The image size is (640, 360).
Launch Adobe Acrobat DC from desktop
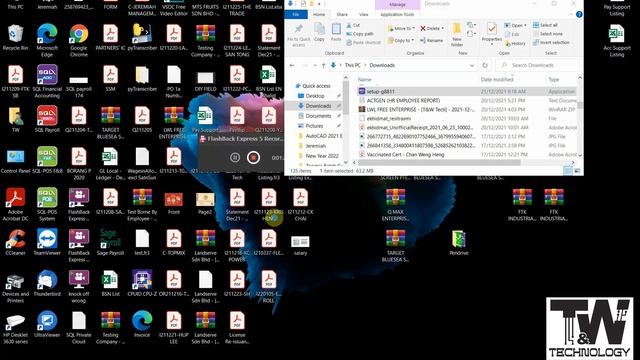15,204
